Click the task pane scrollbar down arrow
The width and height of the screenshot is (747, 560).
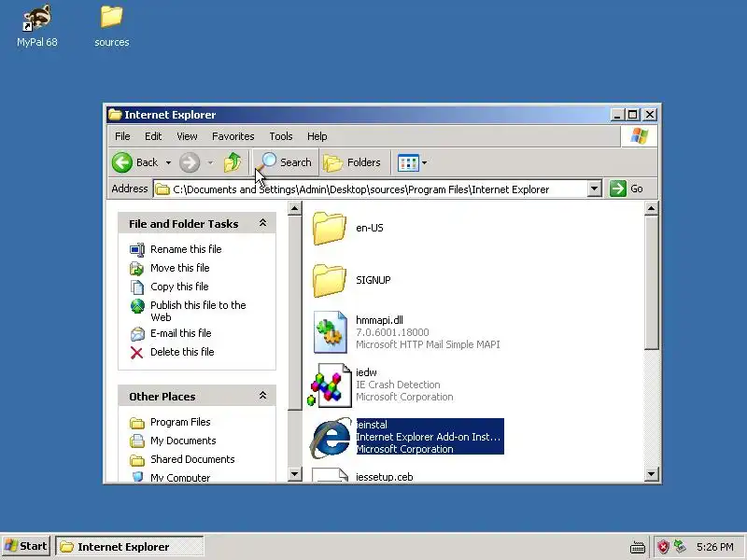295,474
